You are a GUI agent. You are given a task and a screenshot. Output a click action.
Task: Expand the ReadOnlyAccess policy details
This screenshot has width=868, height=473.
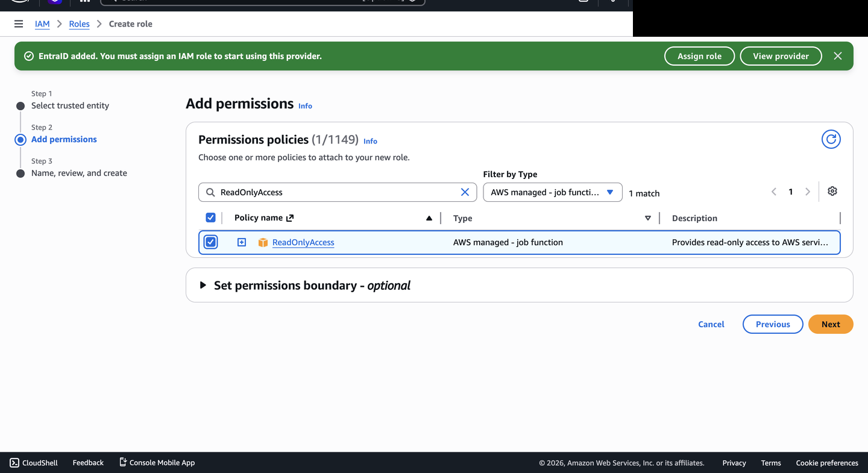(x=242, y=242)
